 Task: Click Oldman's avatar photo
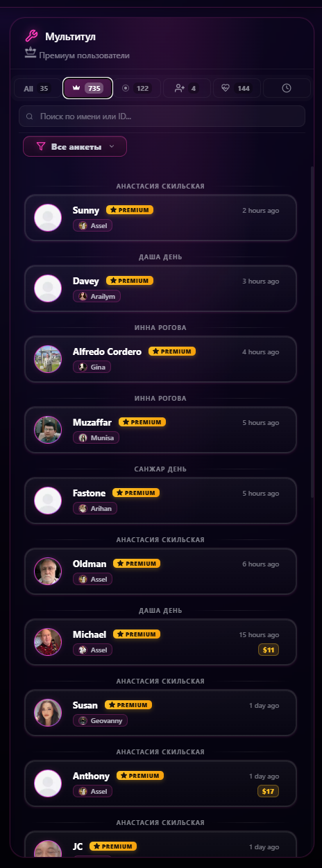[48, 571]
